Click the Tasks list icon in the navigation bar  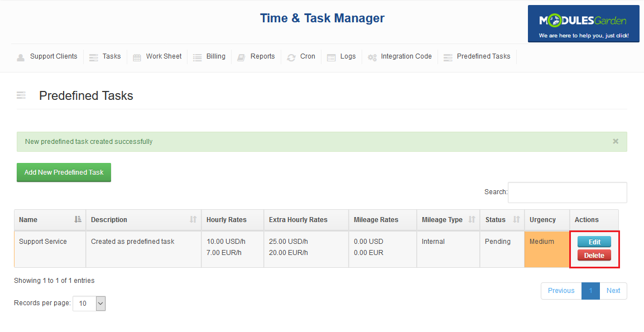[94, 57]
